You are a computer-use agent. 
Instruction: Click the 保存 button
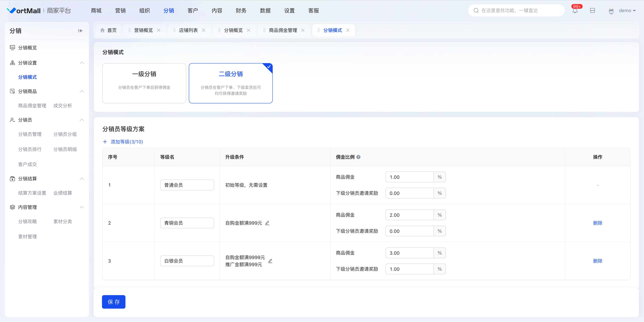click(x=114, y=302)
